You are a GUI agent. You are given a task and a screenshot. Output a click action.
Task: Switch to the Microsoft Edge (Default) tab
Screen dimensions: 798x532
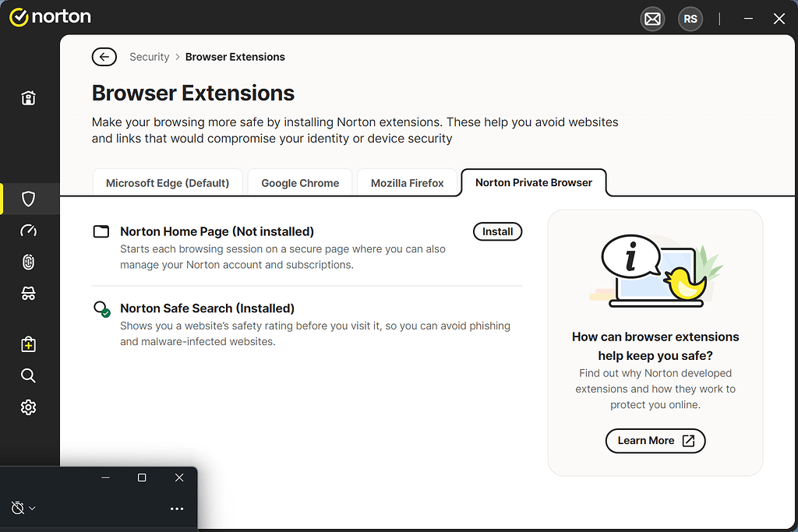click(x=167, y=182)
